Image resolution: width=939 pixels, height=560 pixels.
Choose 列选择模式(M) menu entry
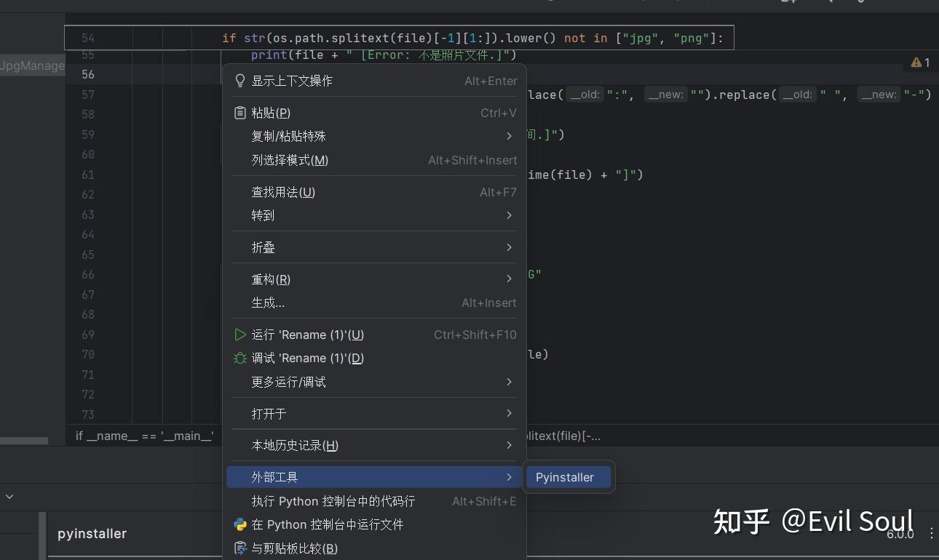pos(289,160)
